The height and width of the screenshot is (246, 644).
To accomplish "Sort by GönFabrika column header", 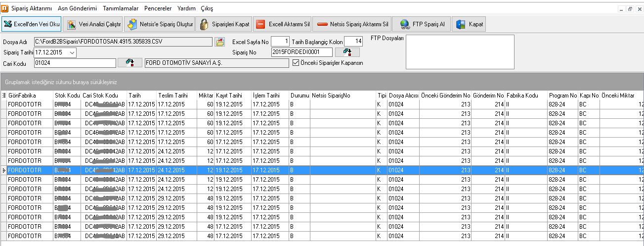I will pyautogui.click(x=30, y=95).
